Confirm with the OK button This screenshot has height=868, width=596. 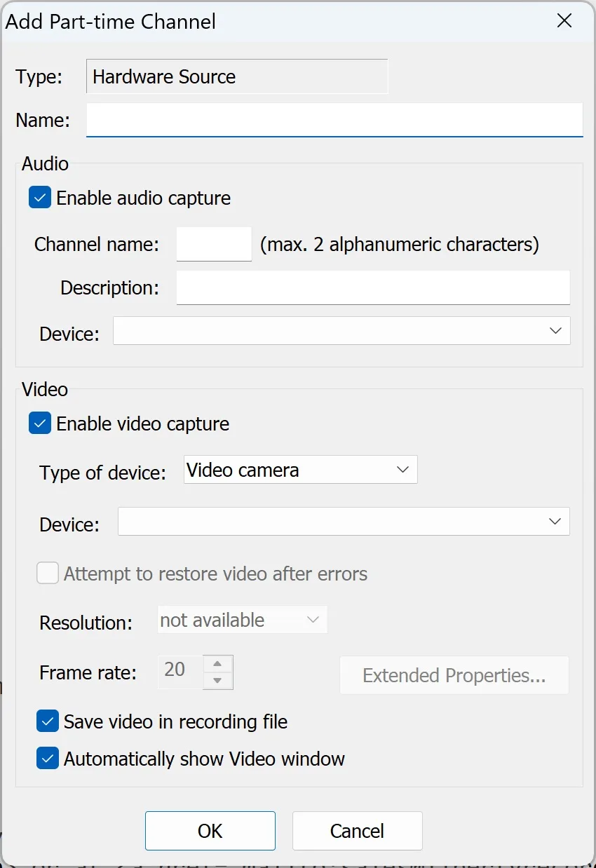click(x=210, y=831)
